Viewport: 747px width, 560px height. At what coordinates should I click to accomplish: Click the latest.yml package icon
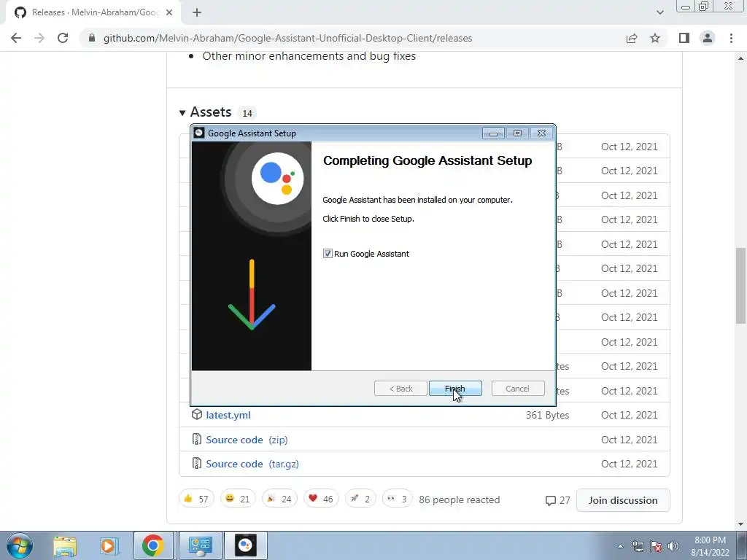pos(197,415)
